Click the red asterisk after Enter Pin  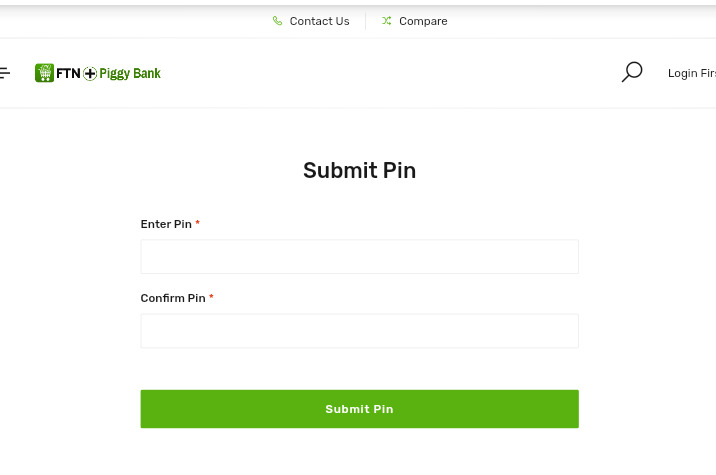[198, 224]
